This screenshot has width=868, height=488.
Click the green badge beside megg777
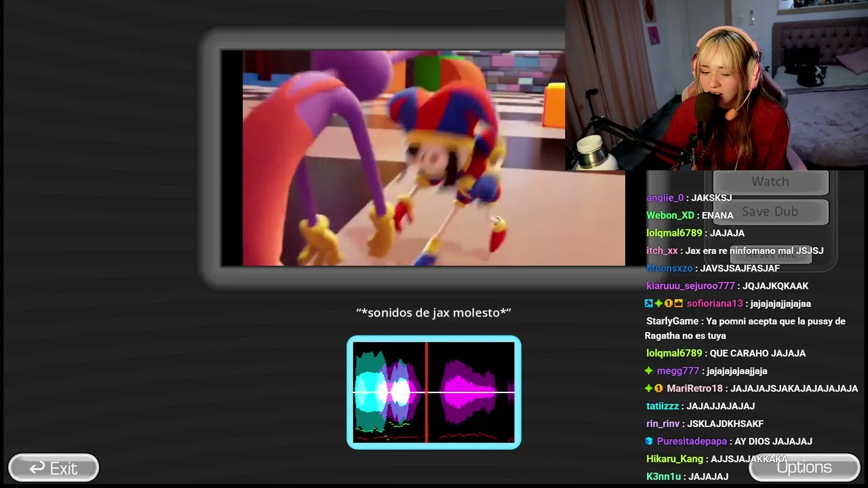coord(649,371)
